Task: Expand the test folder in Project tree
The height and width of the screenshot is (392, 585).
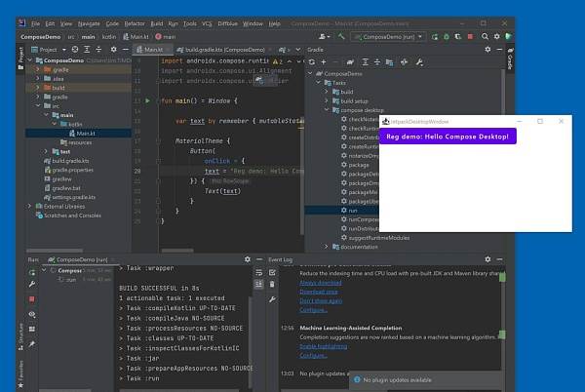Action: [47, 151]
